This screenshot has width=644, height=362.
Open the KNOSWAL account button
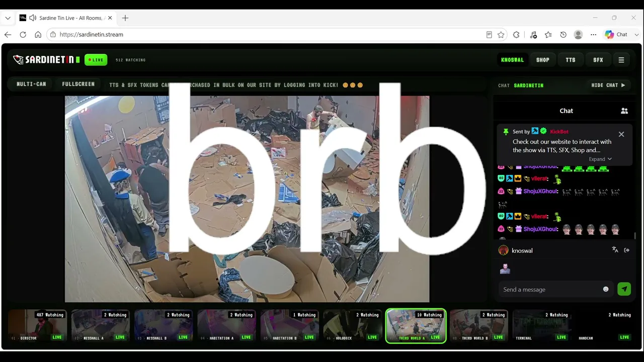[x=512, y=60]
